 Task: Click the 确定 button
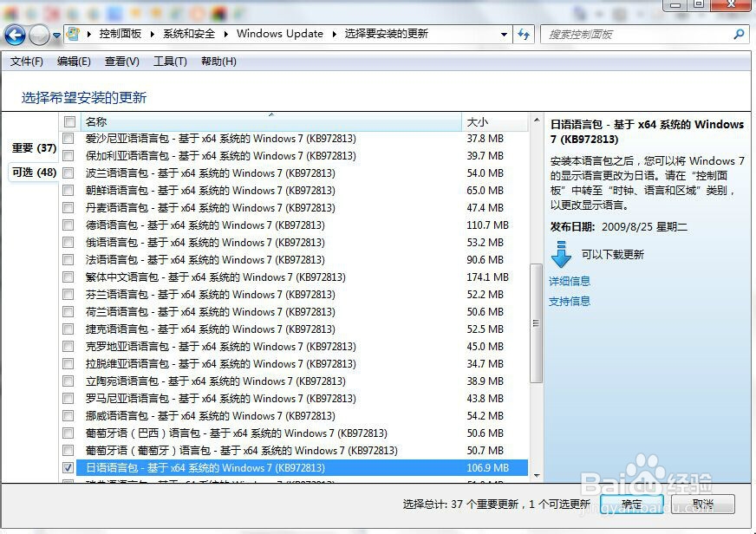click(632, 505)
